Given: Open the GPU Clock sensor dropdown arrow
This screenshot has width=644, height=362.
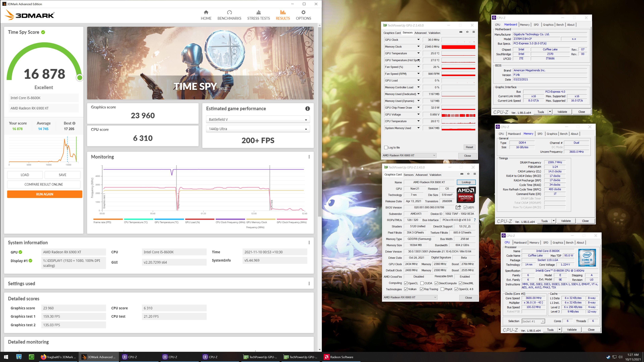Looking at the screenshot, I should [418, 40].
